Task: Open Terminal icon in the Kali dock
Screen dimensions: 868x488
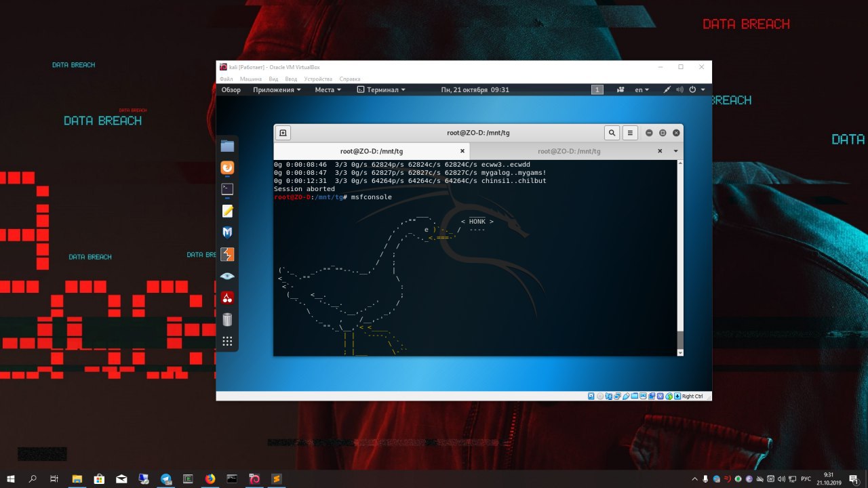Action: (x=227, y=189)
